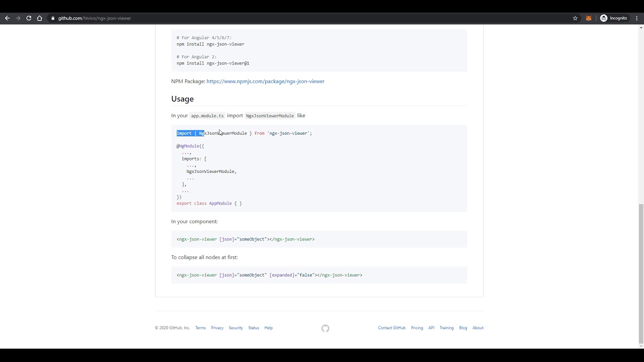644x362 pixels.
Task: Click the GitHub logo in footer
Action: click(x=325, y=328)
